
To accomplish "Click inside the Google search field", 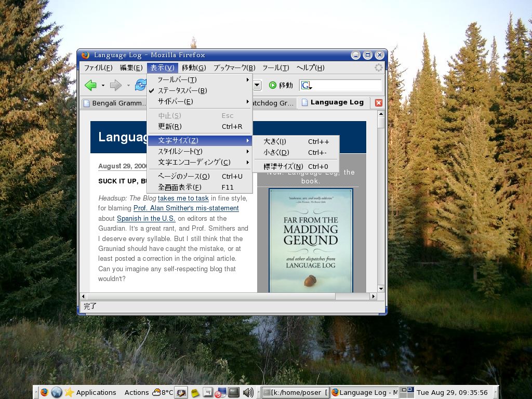I will point(347,85).
